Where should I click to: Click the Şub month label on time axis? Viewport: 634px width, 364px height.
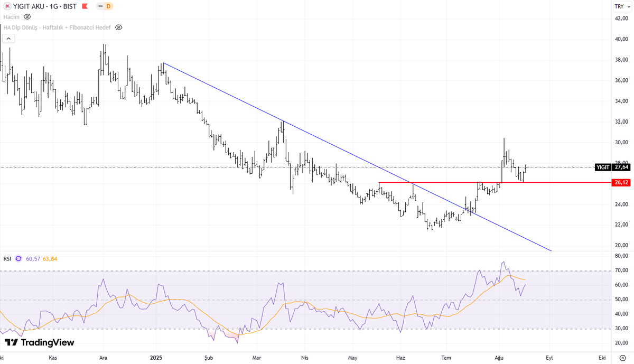209,358
